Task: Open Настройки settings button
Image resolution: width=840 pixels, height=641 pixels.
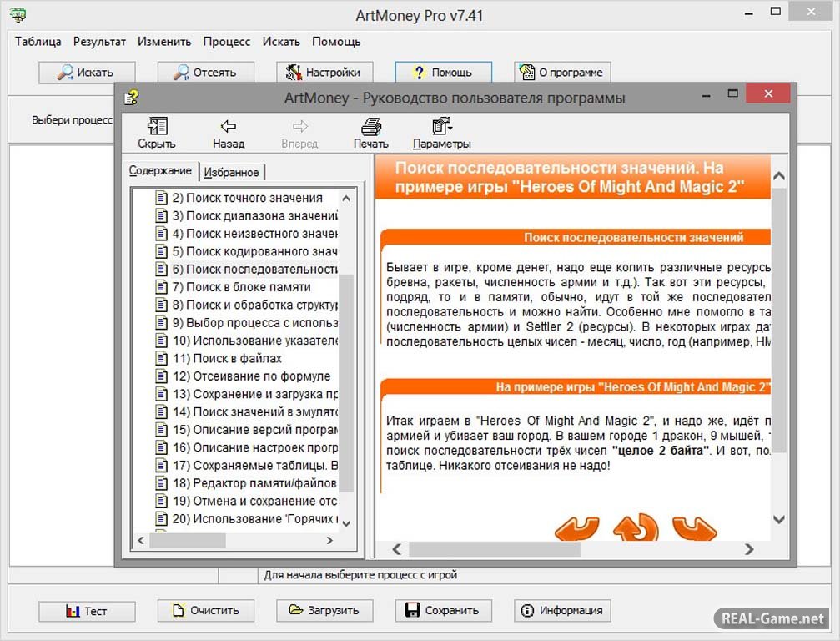Action: pyautogui.click(x=324, y=73)
